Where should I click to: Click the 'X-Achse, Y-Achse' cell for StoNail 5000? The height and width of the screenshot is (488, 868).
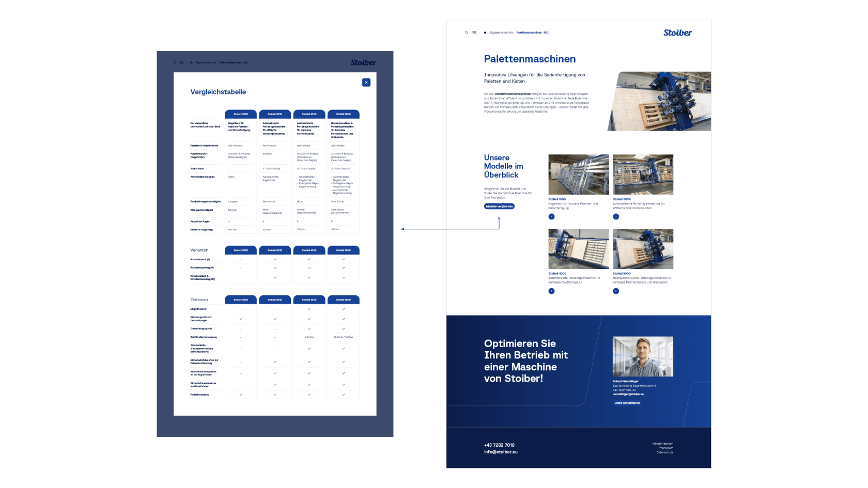pyautogui.click(x=344, y=337)
